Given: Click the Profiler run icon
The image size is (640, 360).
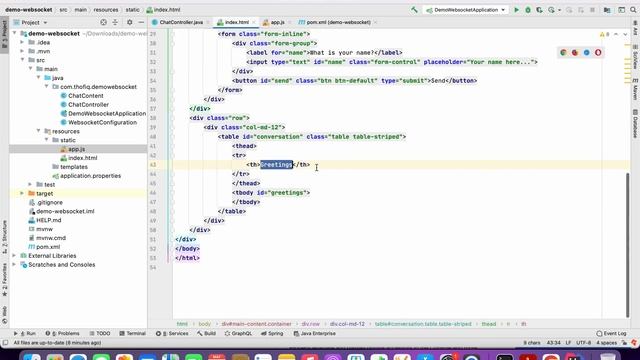Looking at the screenshot, I should pyautogui.click(x=551, y=10).
